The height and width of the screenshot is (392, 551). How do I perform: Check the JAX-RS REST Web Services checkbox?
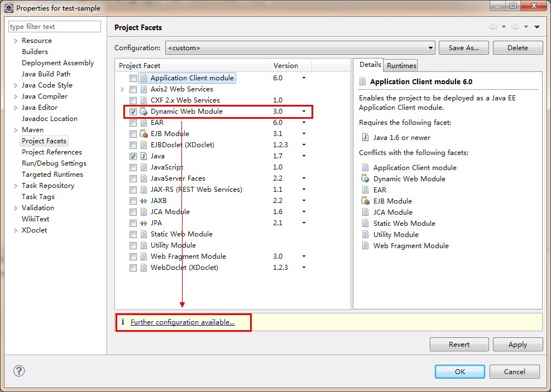[x=133, y=190]
